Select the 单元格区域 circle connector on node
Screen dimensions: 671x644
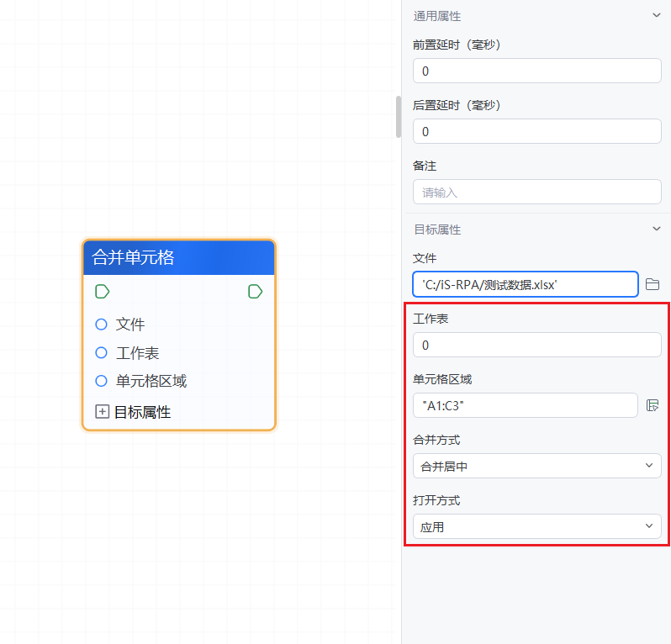click(102, 381)
